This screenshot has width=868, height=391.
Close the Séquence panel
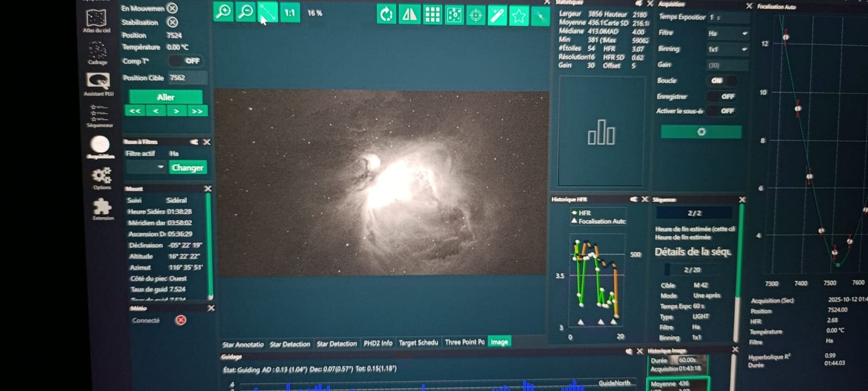(742, 200)
